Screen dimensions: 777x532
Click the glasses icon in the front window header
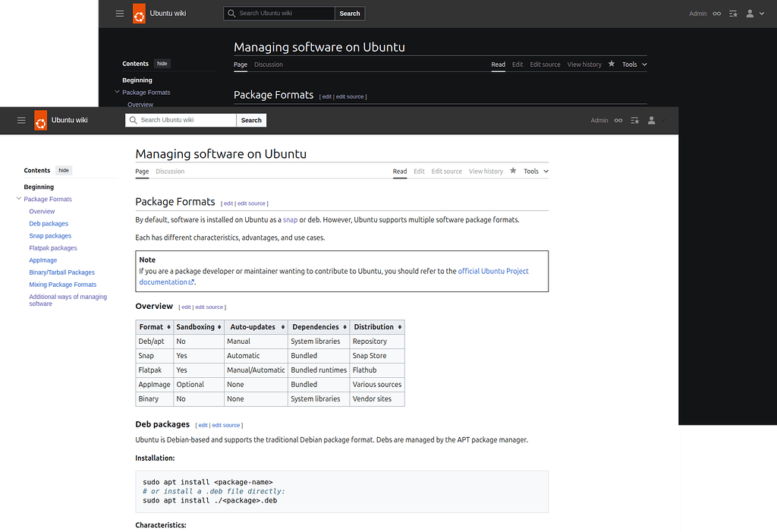[618, 120]
